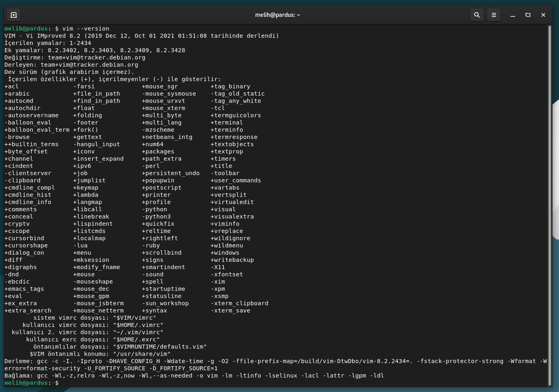Click the '-sun_workshop' feature entry

pos(165,303)
